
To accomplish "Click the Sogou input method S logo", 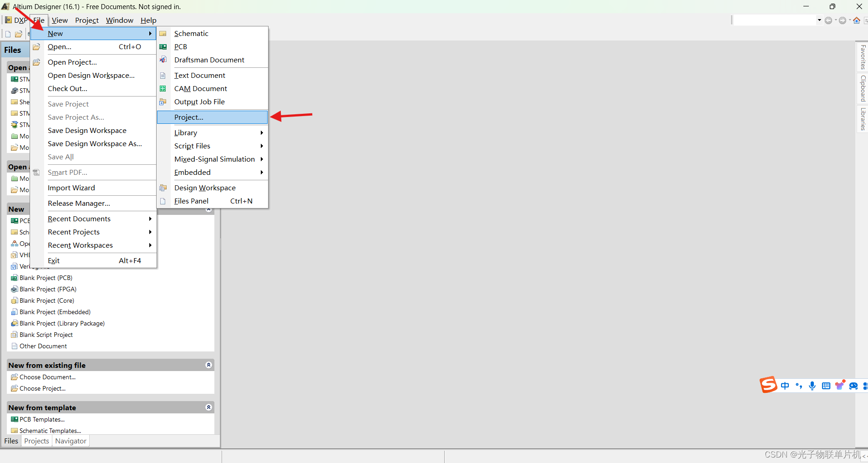I will (x=768, y=385).
